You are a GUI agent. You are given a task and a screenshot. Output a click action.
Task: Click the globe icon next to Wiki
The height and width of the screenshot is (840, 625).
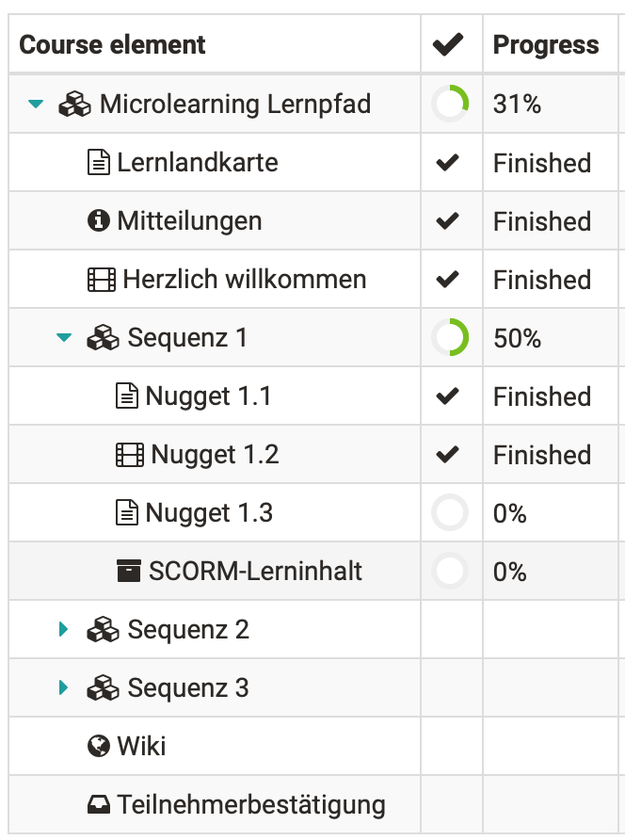coord(99,746)
